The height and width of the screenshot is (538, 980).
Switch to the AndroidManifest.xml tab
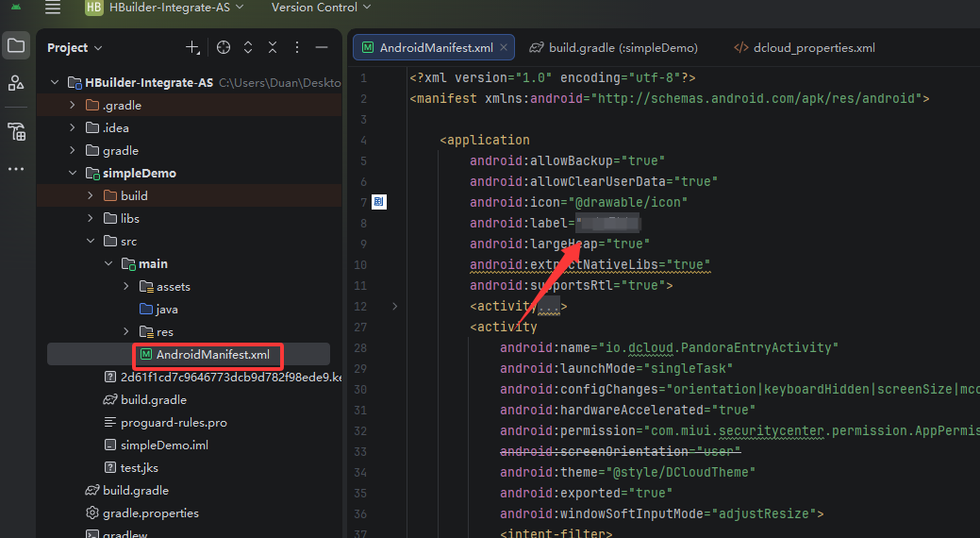tap(436, 47)
